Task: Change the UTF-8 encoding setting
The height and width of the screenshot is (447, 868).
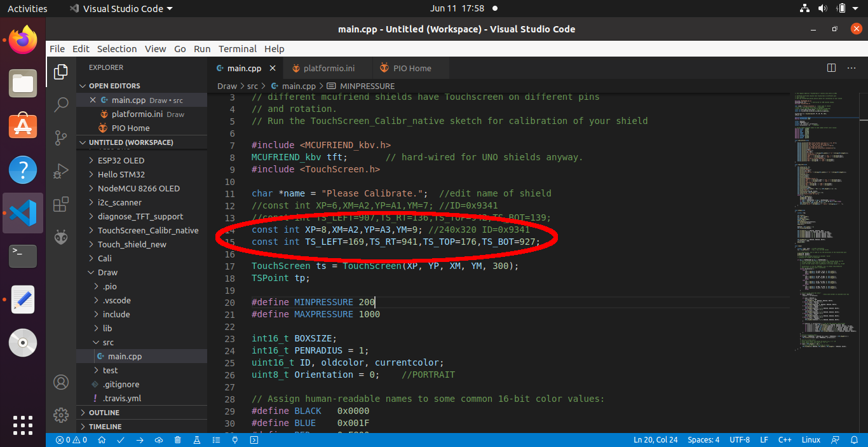Action: tap(740, 440)
